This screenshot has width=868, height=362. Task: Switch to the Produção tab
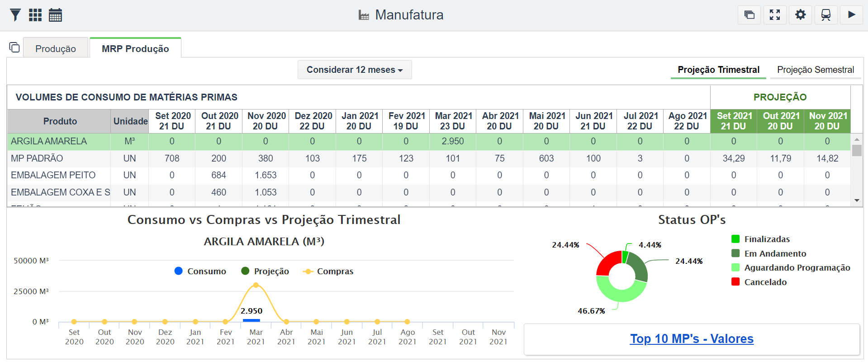[56, 48]
